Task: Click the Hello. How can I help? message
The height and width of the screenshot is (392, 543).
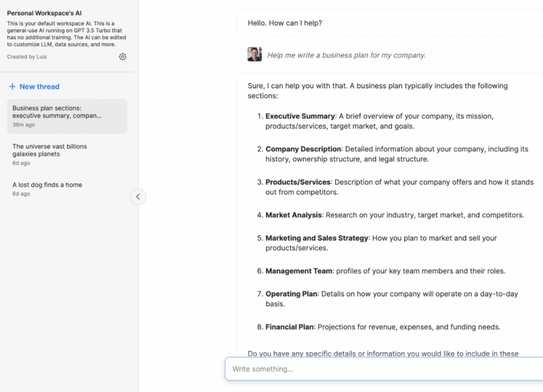Action: click(285, 23)
